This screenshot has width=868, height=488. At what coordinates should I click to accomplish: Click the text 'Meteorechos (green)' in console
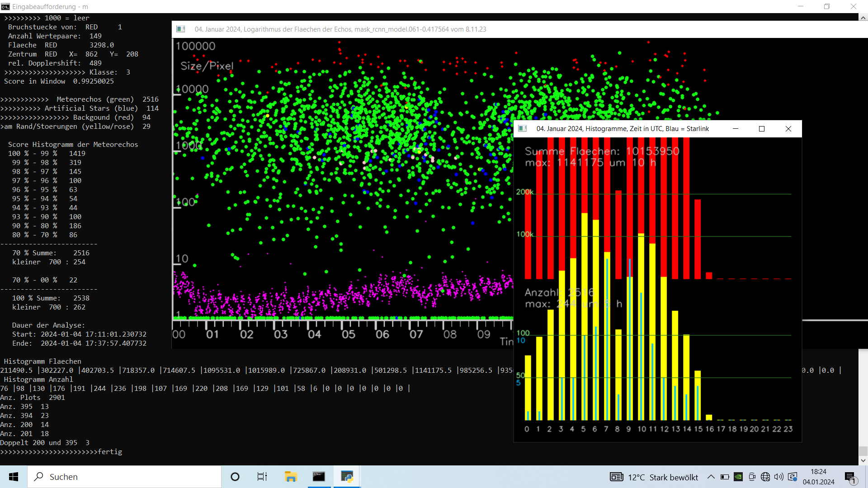pyautogui.click(x=95, y=99)
